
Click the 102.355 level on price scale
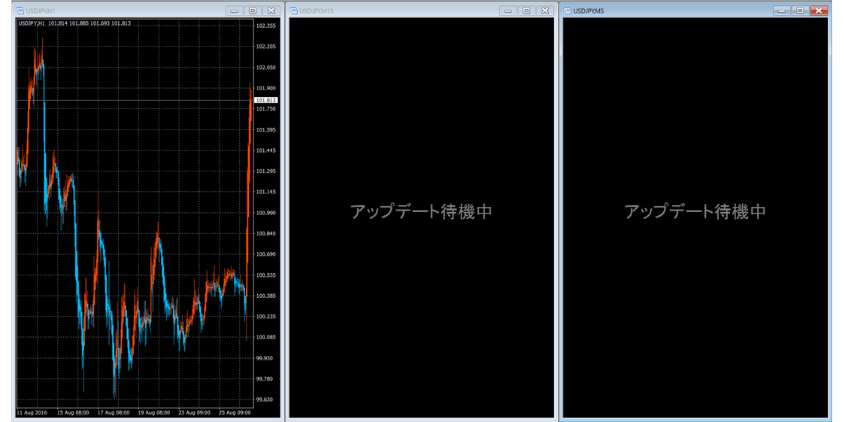pyautogui.click(x=266, y=26)
